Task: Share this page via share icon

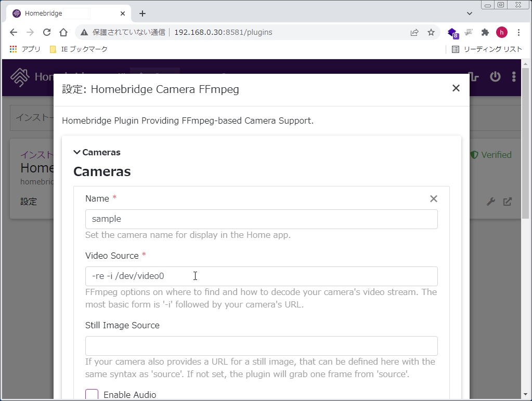Action: coord(414,32)
